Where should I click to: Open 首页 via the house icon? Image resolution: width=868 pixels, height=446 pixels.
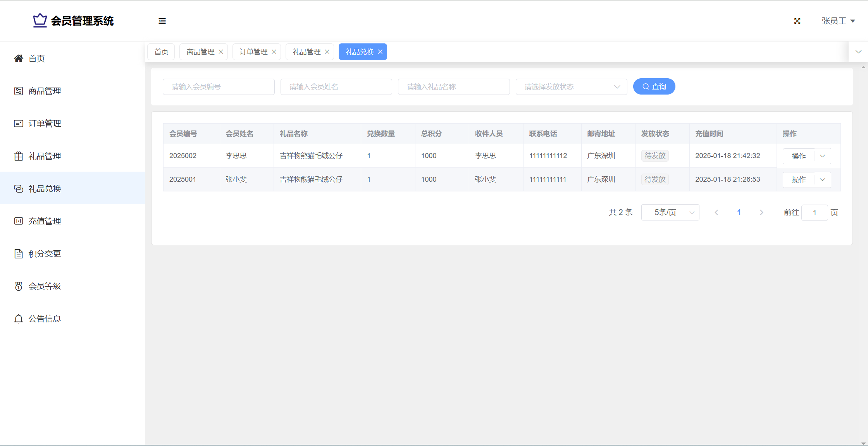point(19,59)
